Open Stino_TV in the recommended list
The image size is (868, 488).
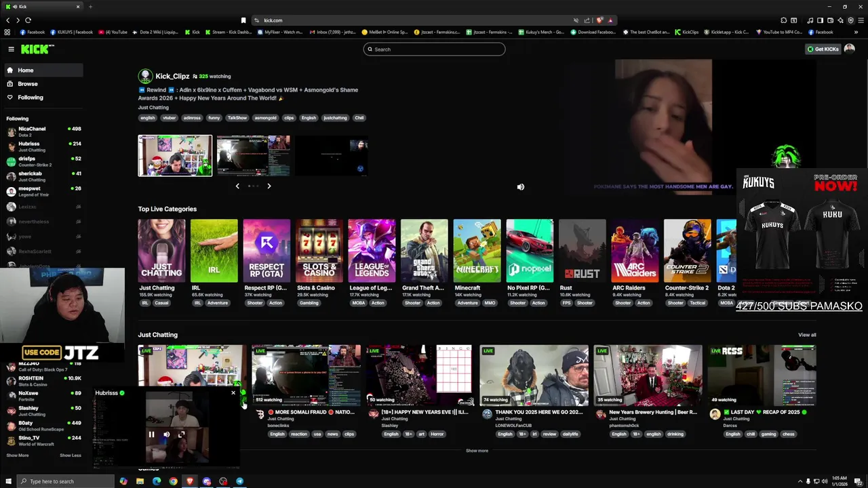43,441
